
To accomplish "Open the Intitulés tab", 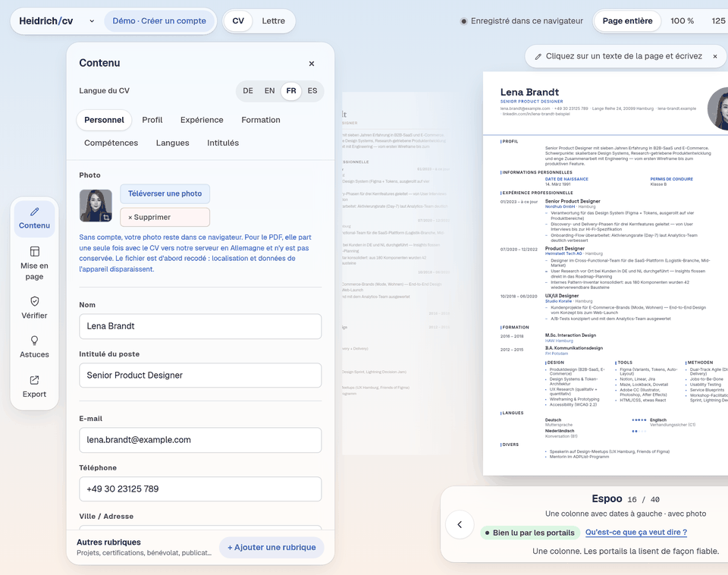I will (x=223, y=143).
